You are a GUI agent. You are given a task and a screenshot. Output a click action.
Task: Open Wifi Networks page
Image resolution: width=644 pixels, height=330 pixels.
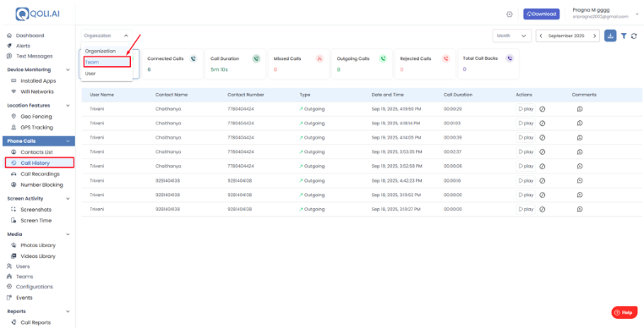pos(37,91)
